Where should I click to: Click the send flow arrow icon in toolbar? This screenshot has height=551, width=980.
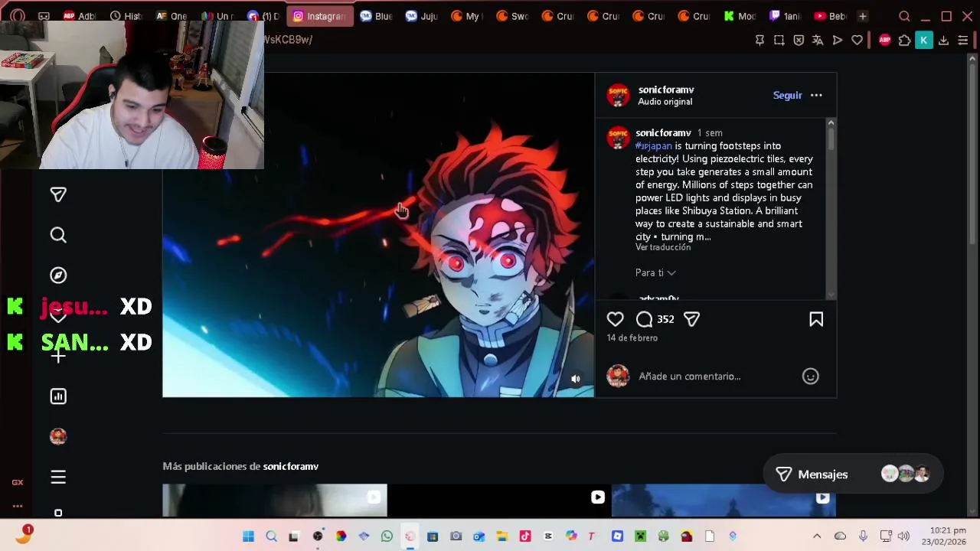(838, 40)
